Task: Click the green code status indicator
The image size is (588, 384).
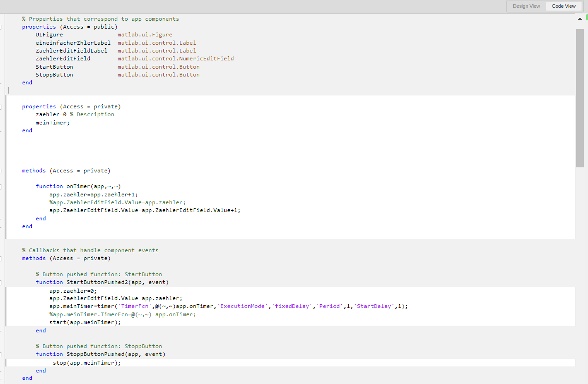Action: [x=587, y=18]
